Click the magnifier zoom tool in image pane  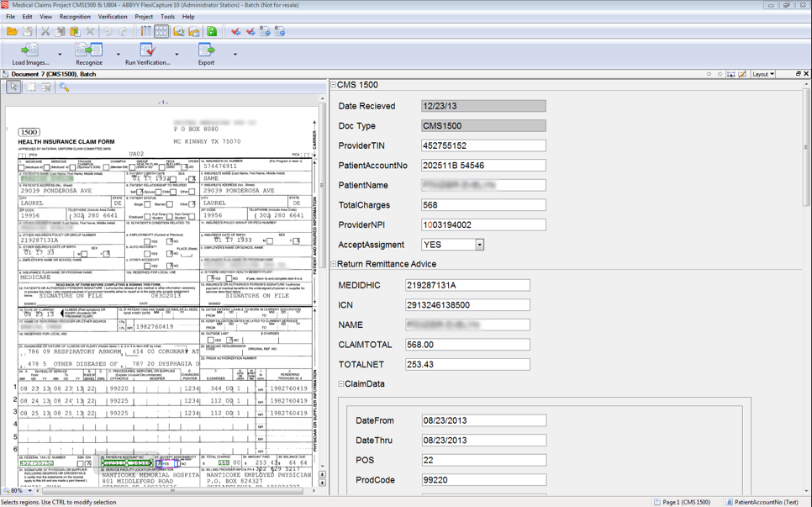[64, 87]
